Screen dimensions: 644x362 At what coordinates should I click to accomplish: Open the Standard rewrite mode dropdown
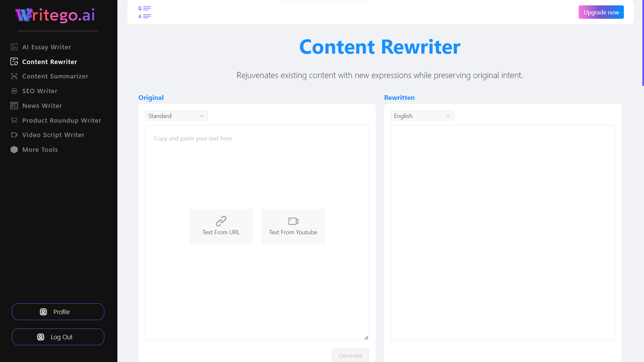pos(176,116)
